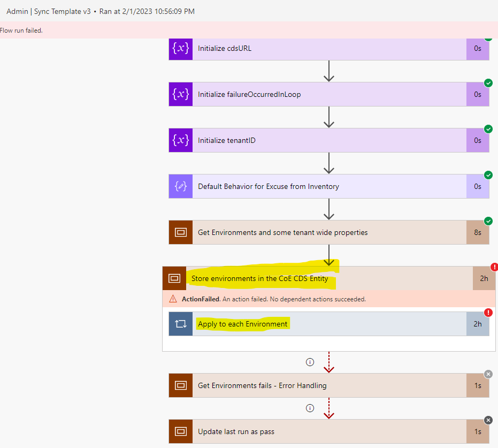Click the scope icon on Get Environments fails action

point(180,385)
